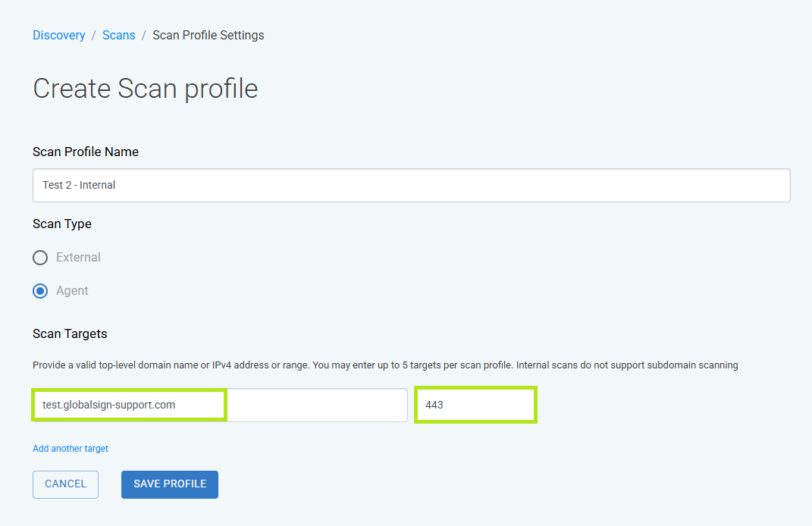Click the CANCEL button
This screenshot has width=812, height=526.
click(x=65, y=484)
